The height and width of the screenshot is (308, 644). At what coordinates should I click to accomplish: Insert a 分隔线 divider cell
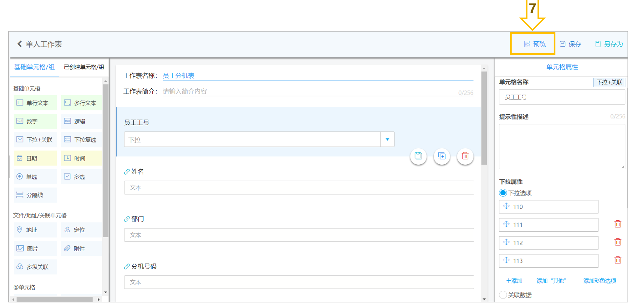pyautogui.click(x=35, y=195)
